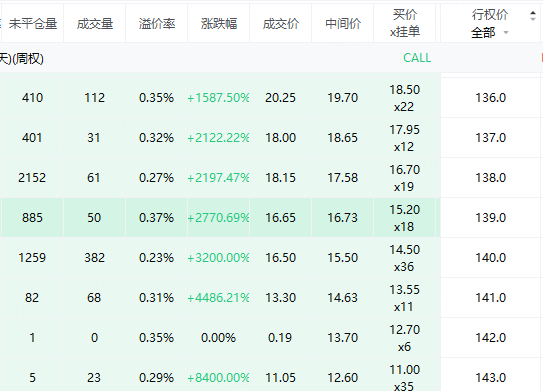
Task: Click the 成交量 column header
Action: pos(95,24)
